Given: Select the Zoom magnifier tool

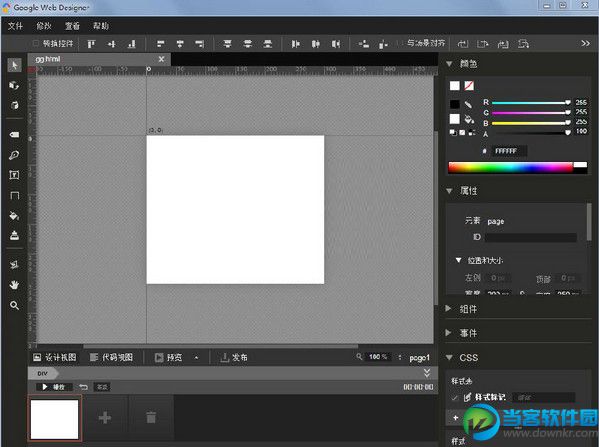Looking at the screenshot, I should (x=14, y=305).
